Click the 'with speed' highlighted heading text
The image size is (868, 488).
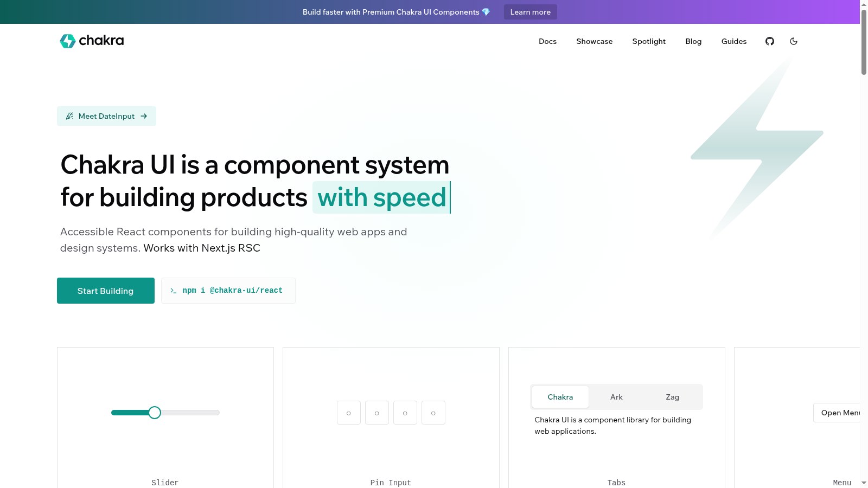click(x=382, y=197)
